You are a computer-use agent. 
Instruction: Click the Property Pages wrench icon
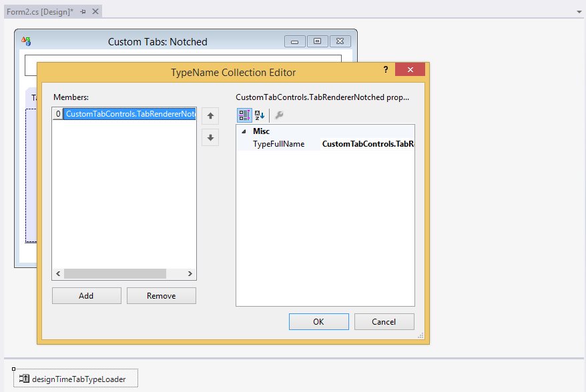click(x=279, y=115)
